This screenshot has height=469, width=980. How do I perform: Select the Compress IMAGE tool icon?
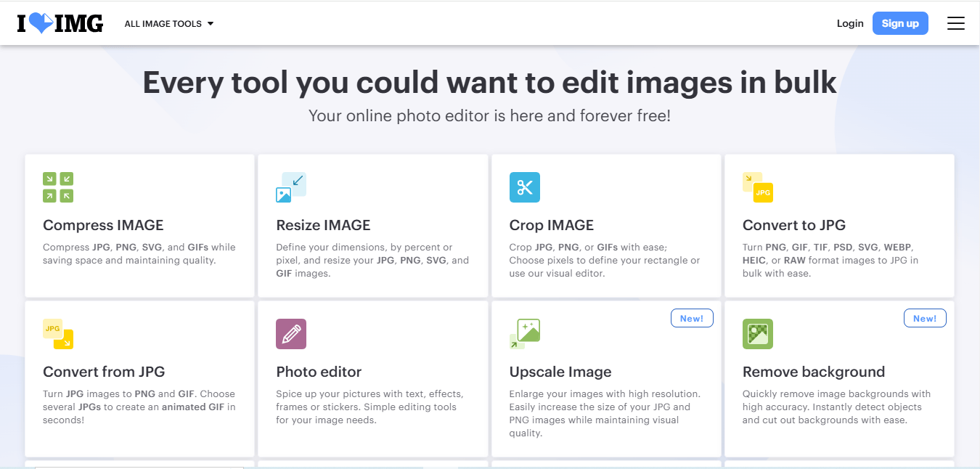tap(57, 187)
